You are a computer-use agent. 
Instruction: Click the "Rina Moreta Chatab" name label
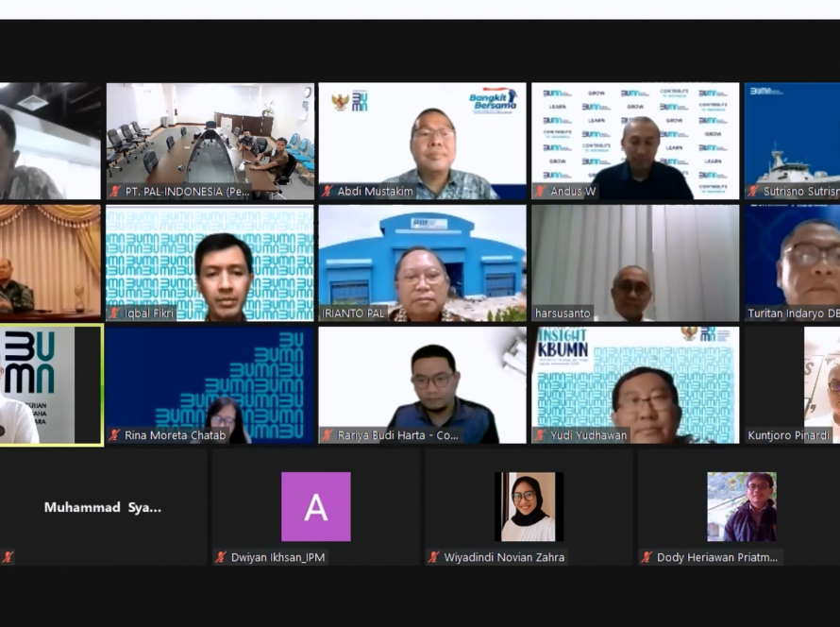coord(176,435)
